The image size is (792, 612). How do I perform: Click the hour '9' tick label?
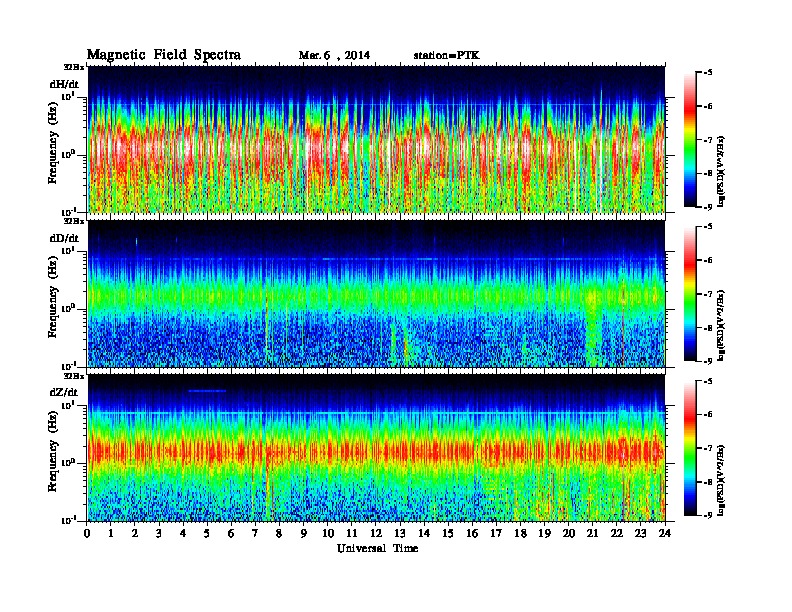304,533
